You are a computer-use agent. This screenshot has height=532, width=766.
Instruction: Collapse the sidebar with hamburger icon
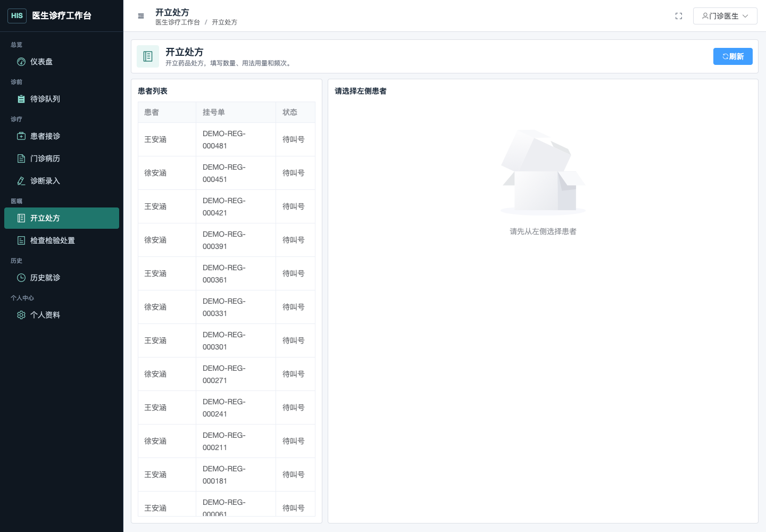tap(141, 16)
